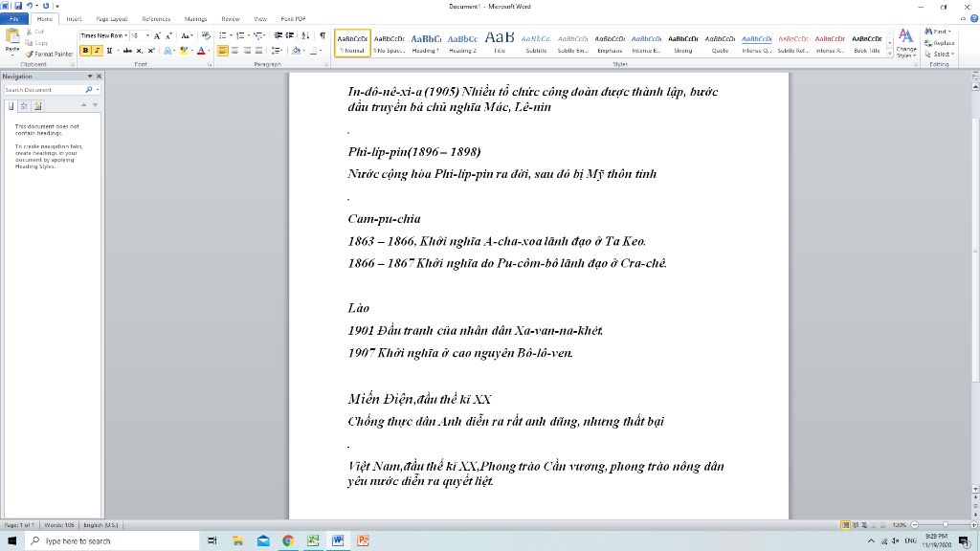Image resolution: width=980 pixels, height=551 pixels.
Task: Browse headings tab in Navigation pane
Action: tap(11, 106)
